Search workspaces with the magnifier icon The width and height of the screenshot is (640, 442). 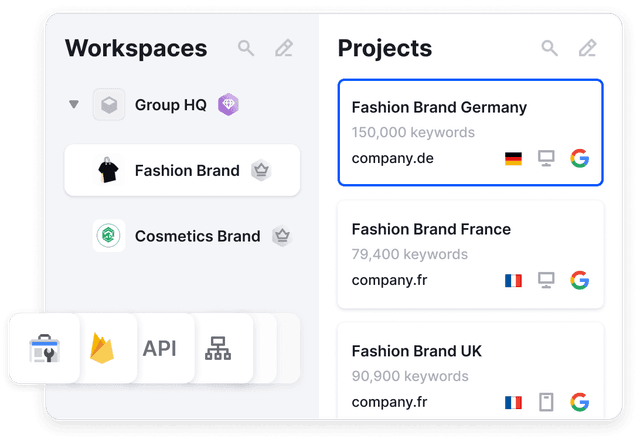246,48
